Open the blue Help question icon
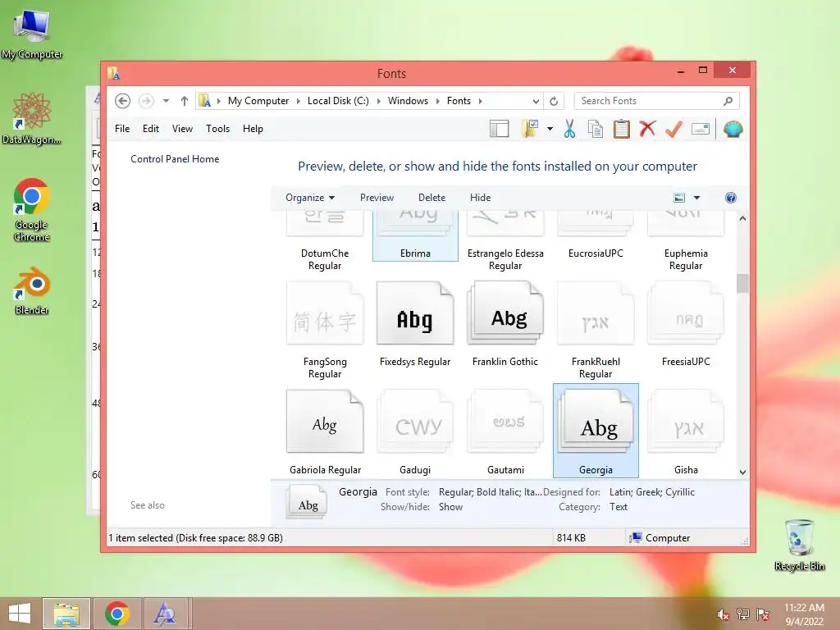 pos(730,198)
